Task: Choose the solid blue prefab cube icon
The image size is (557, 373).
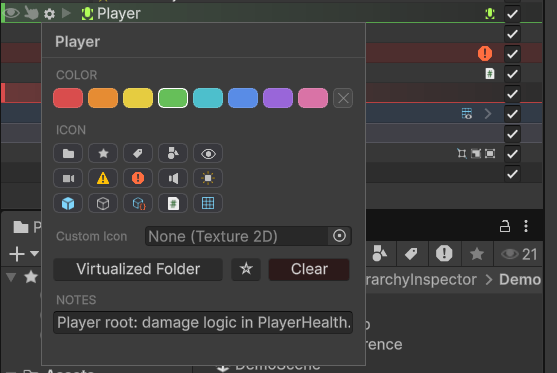Action: pyautogui.click(x=68, y=203)
